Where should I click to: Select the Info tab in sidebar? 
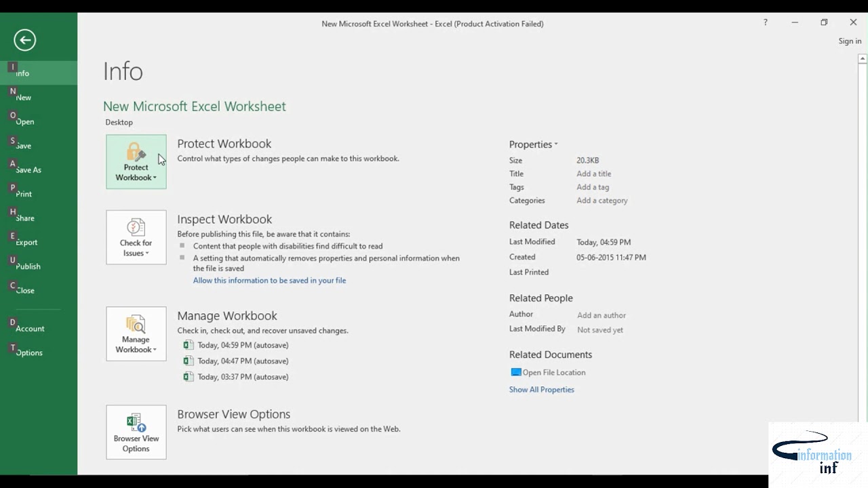coord(39,73)
